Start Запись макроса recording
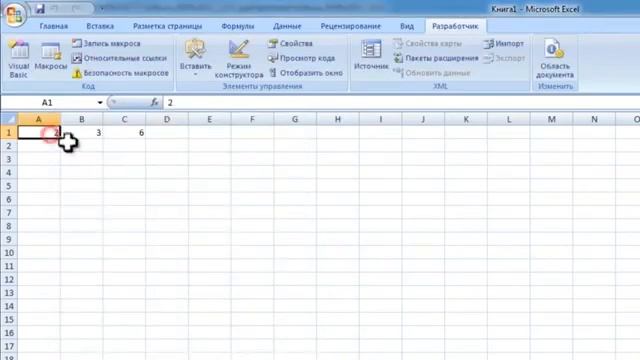640x360 pixels. coord(106,43)
